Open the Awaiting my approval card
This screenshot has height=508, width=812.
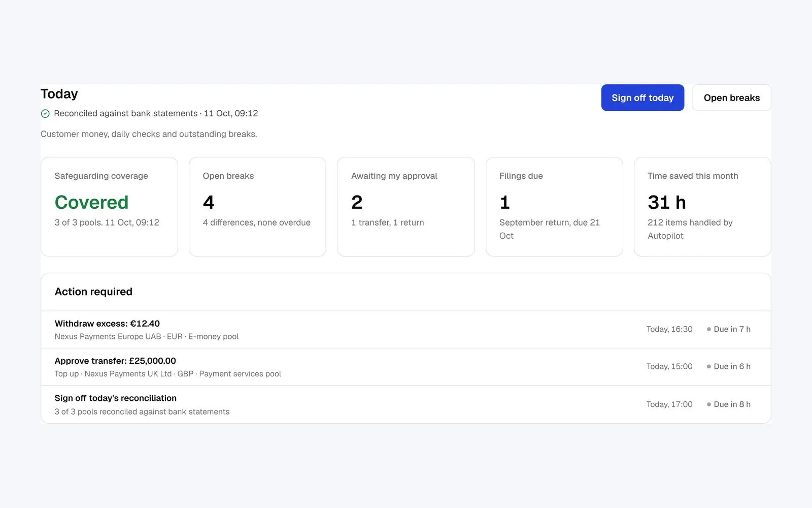pyautogui.click(x=406, y=207)
